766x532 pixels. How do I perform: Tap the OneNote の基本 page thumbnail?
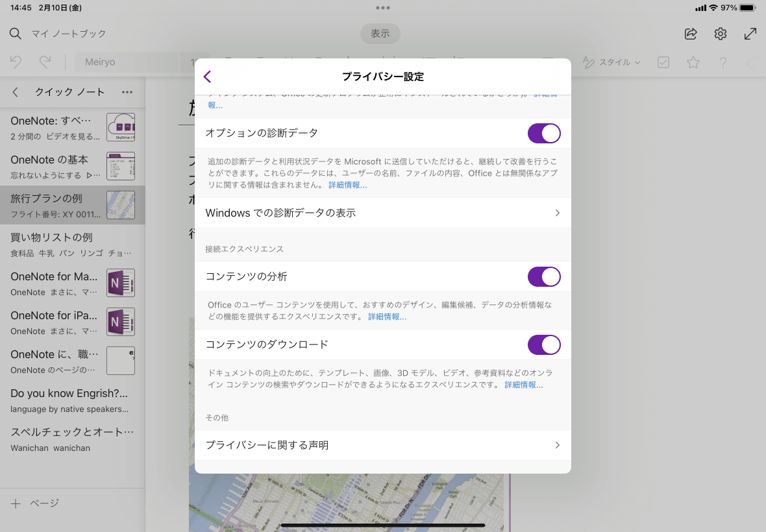coord(121,166)
